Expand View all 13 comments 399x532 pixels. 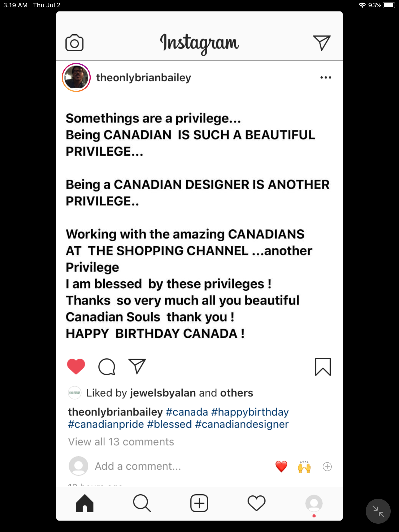[121, 442]
